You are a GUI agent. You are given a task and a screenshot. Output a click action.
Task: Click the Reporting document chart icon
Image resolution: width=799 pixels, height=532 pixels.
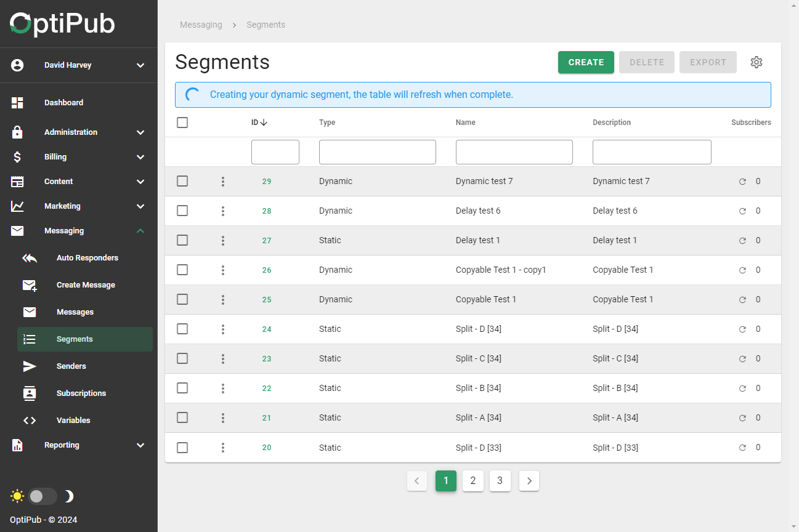17,445
